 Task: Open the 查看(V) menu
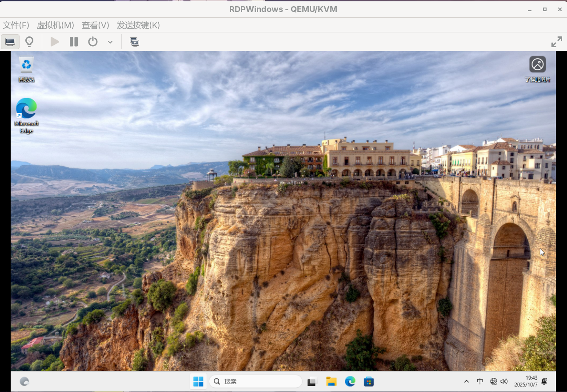click(95, 25)
